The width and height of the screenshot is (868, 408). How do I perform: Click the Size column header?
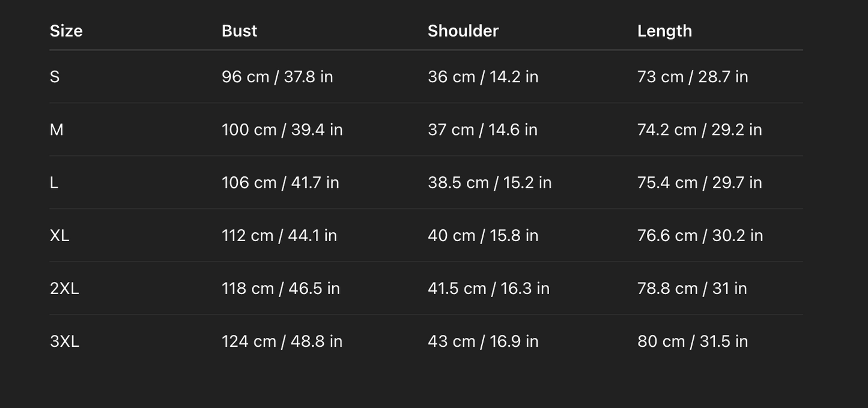[66, 31]
